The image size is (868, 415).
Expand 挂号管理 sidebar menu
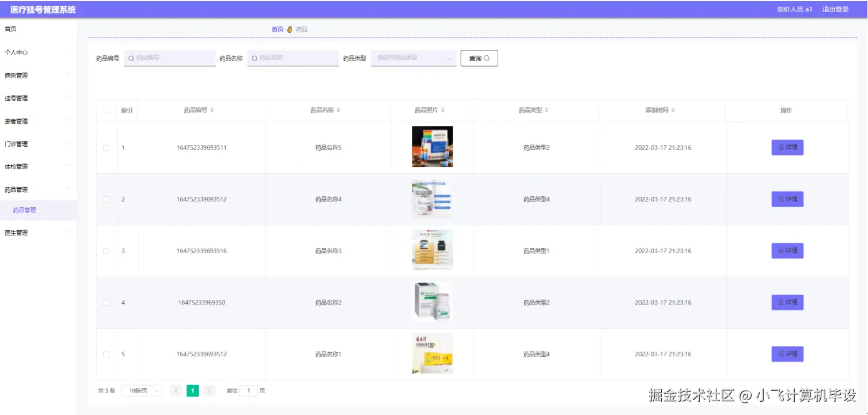[x=38, y=98]
